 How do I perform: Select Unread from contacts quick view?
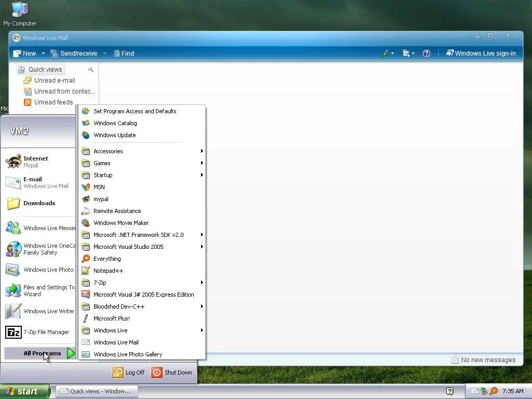point(59,91)
